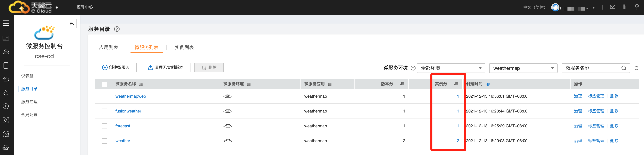Switch to the 实例列表 tab
The width and height of the screenshot is (644, 155).
[184, 47]
